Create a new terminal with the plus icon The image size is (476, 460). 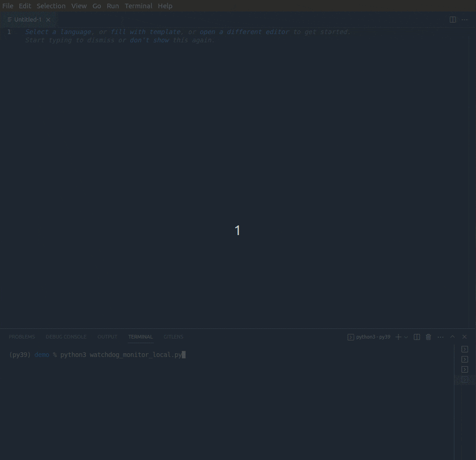[397, 337]
